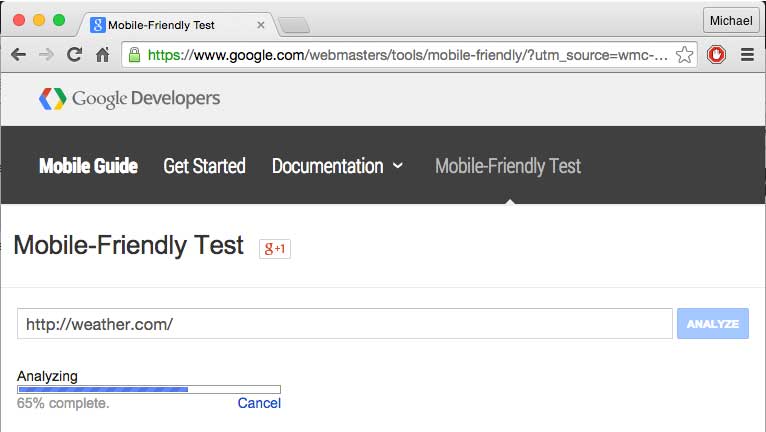Open the Chrome hamburger menu
The width and height of the screenshot is (766, 432).
[x=747, y=55]
